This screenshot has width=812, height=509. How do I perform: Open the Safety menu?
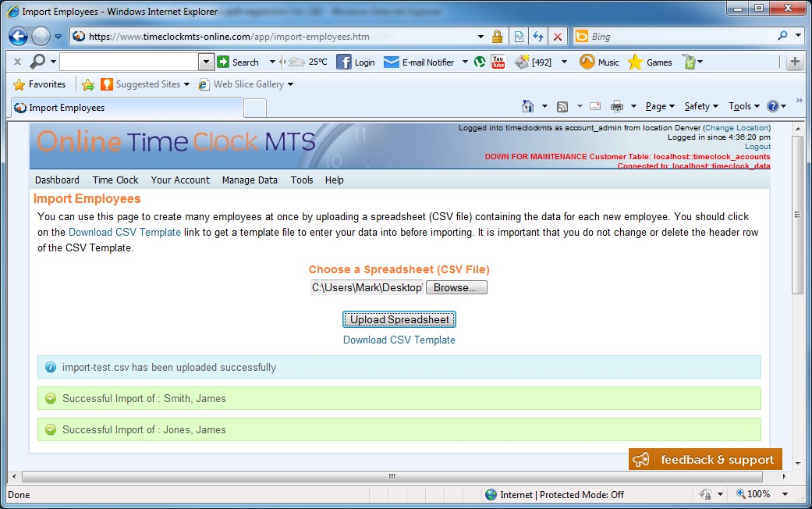[701, 105]
